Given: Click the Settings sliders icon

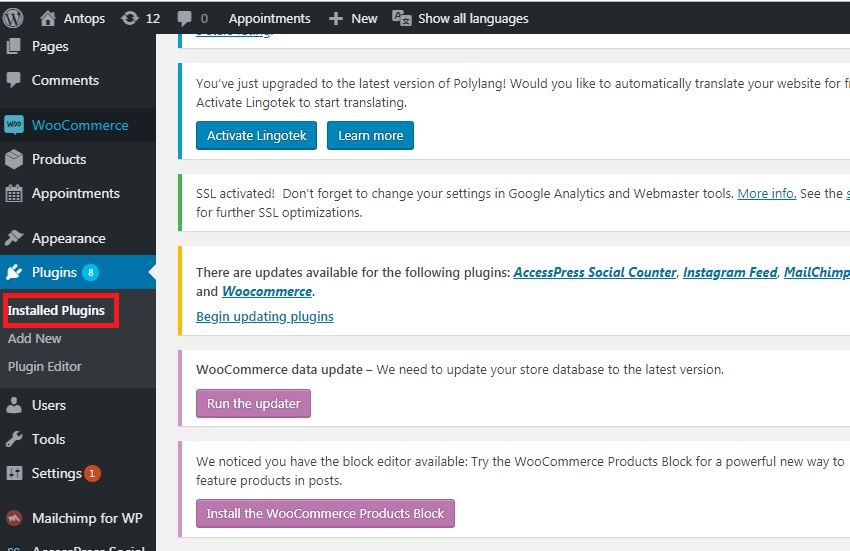Looking at the screenshot, I should click(14, 473).
